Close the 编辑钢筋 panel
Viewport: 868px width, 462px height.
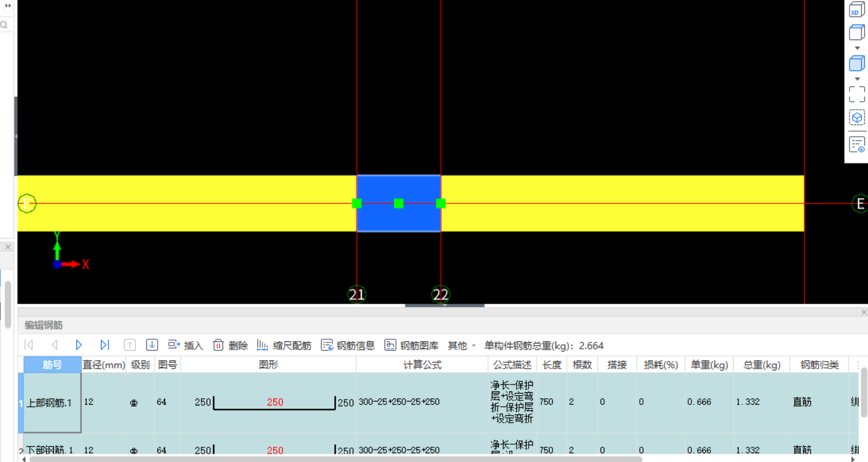click(864, 312)
